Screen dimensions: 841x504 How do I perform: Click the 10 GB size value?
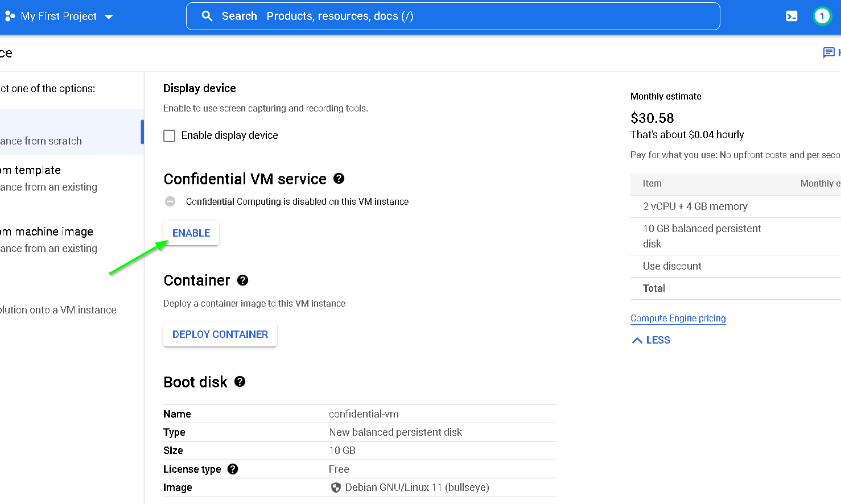click(x=342, y=451)
